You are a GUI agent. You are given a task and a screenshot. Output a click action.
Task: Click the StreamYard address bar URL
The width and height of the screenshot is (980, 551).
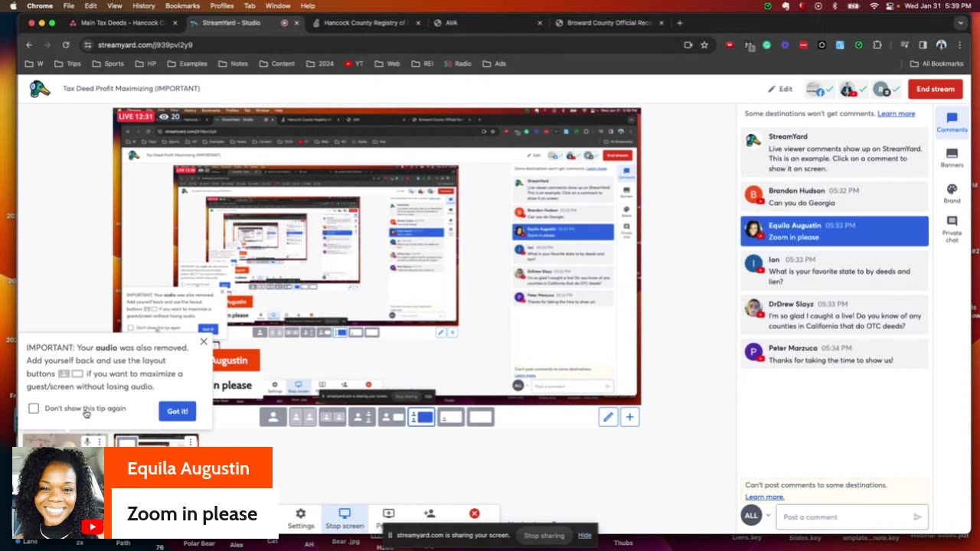145,45
